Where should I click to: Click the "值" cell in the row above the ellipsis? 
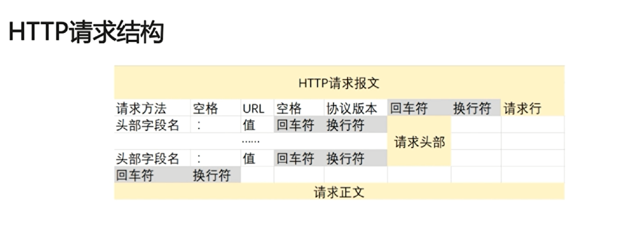coord(257,125)
